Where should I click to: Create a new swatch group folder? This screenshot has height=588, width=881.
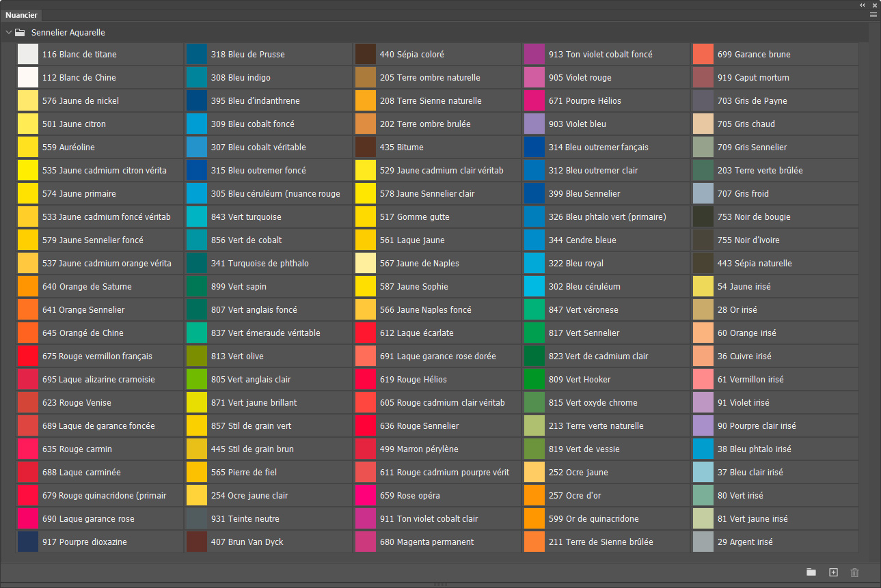click(x=811, y=572)
